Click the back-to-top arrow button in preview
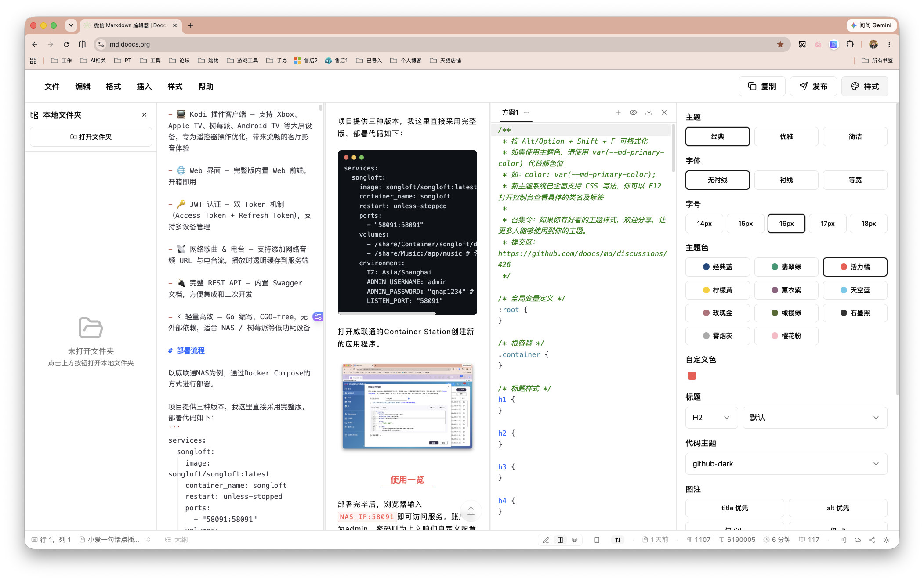This screenshot has width=924, height=581. pos(471,510)
